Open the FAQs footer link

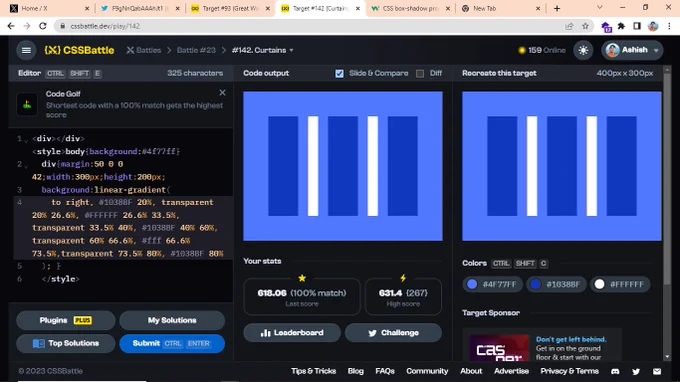pos(385,371)
